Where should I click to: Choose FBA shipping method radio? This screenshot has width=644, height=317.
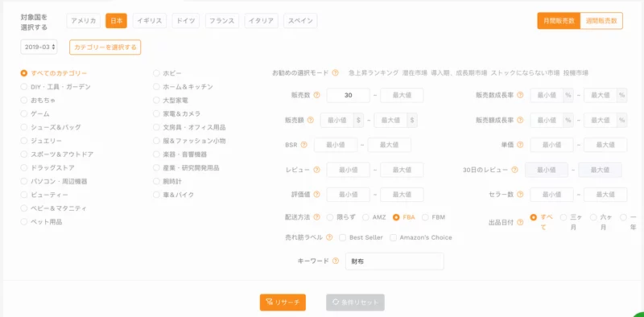tap(396, 217)
